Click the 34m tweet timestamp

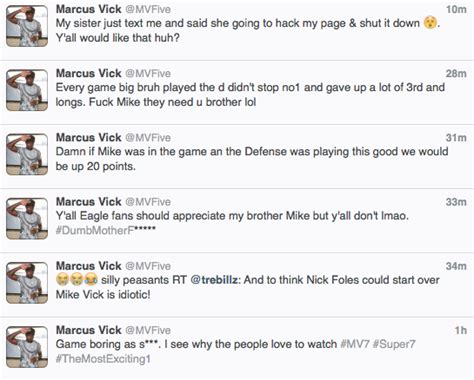[x=456, y=266]
